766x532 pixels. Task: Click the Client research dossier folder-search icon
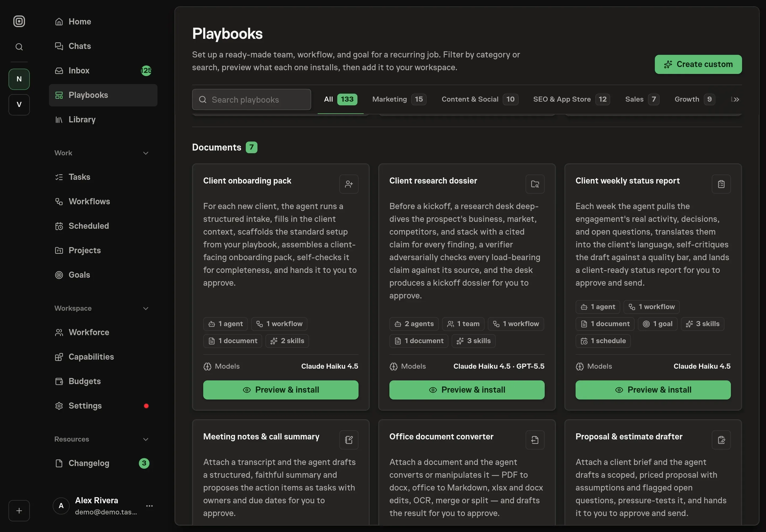pos(535,184)
